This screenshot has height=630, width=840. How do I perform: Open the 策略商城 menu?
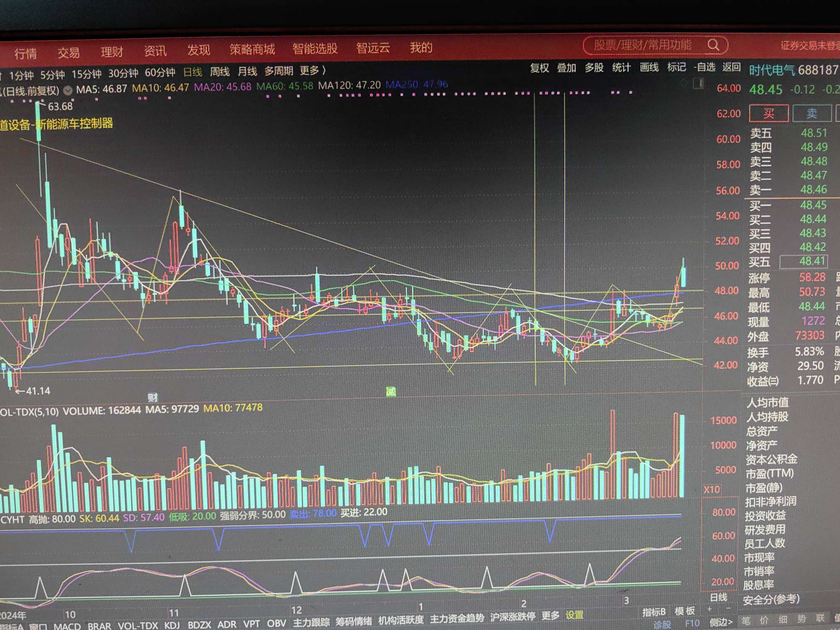(252, 50)
